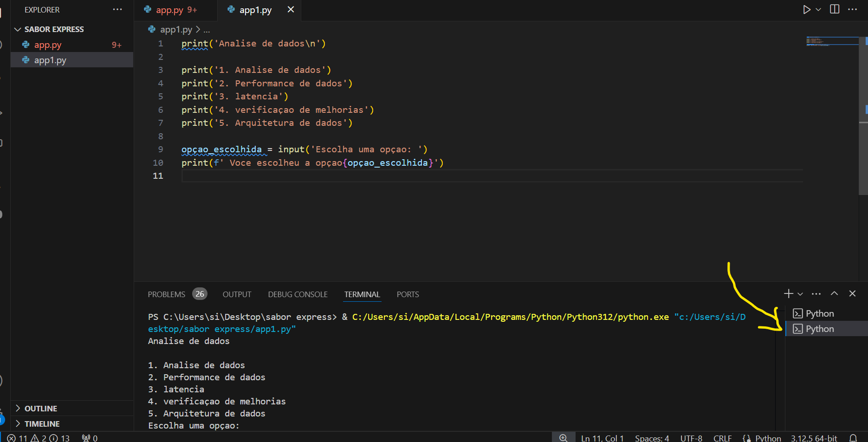
Task: Place cursor on empty line 11
Action: 492,176
